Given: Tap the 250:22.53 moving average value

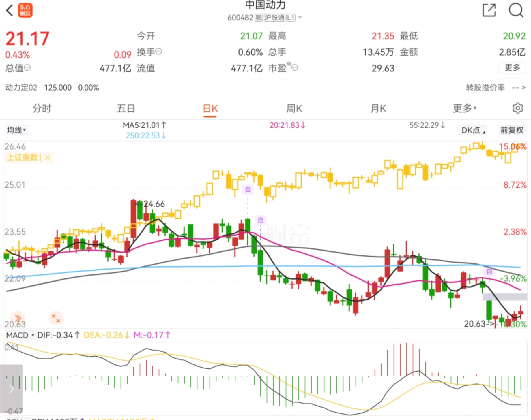Looking at the screenshot, I should tap(146, 135).
